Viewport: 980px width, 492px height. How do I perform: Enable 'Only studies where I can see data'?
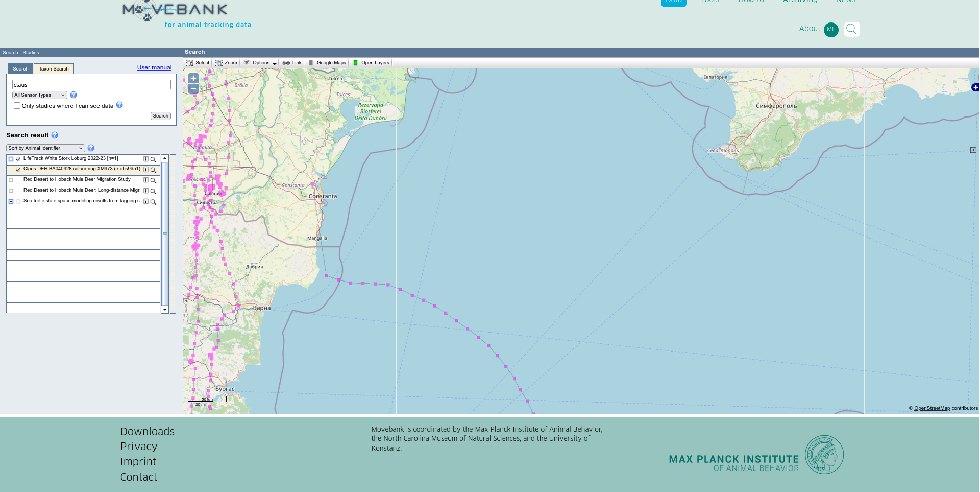pyautogui.click(x=17, y=106)
